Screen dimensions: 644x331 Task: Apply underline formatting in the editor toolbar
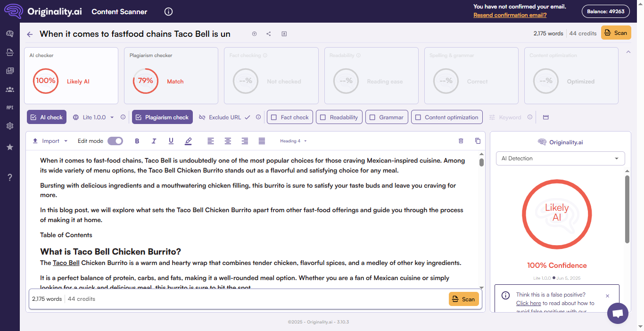[171, 141]
